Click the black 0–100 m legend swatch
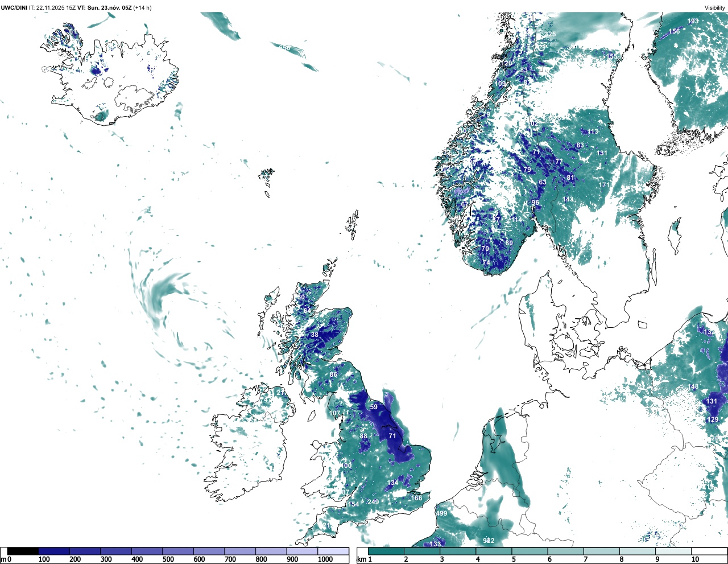 [23, 551]
